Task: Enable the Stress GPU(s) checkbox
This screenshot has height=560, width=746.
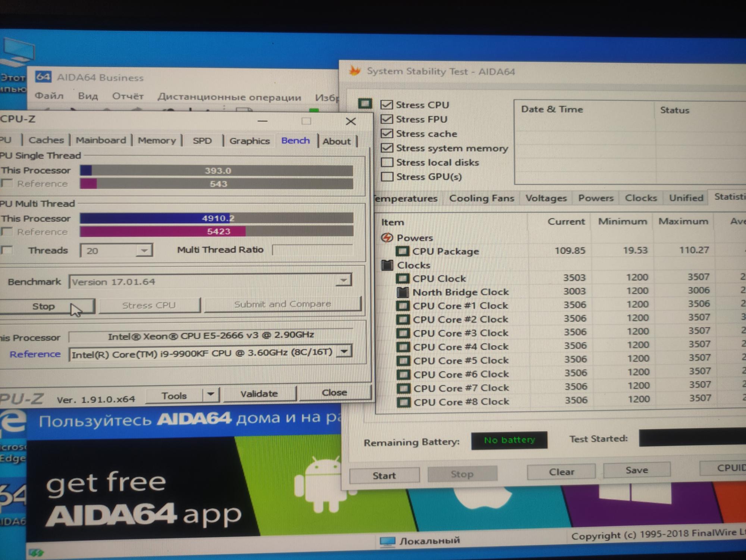Action: click(x=387, y=176)
